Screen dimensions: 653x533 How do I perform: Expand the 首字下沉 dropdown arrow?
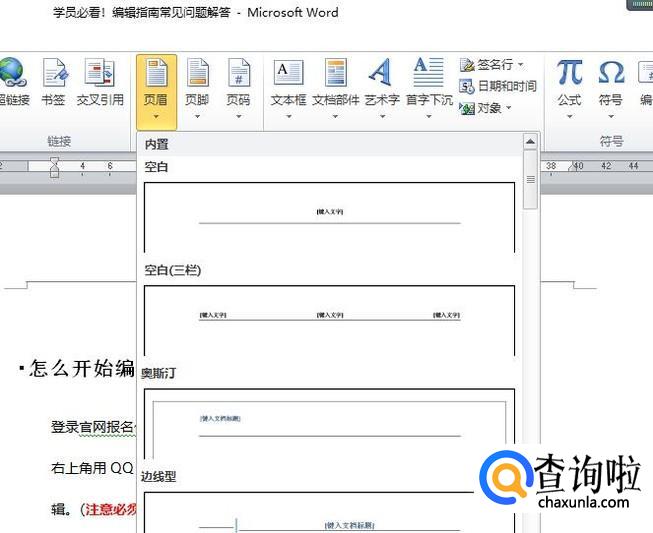tap(429, 117)
